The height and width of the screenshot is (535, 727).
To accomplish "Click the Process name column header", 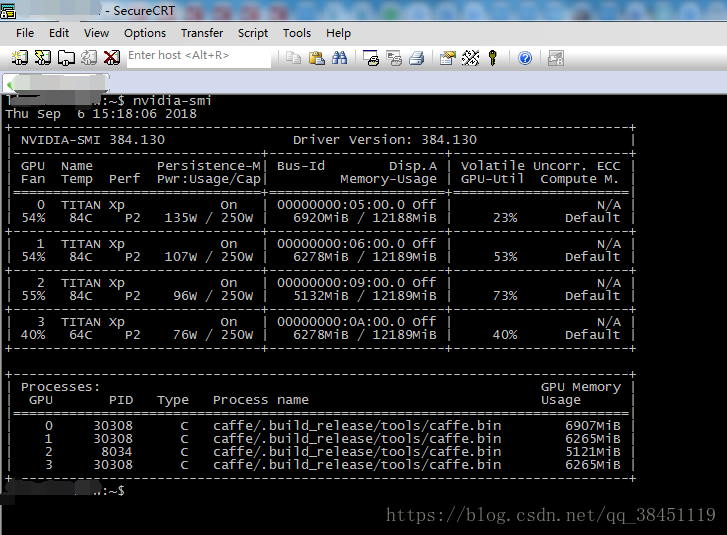I will click(261, 400).
